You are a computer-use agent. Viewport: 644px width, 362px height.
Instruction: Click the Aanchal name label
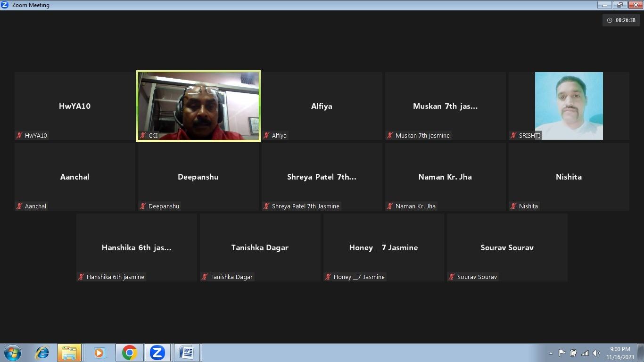point(35,206)
